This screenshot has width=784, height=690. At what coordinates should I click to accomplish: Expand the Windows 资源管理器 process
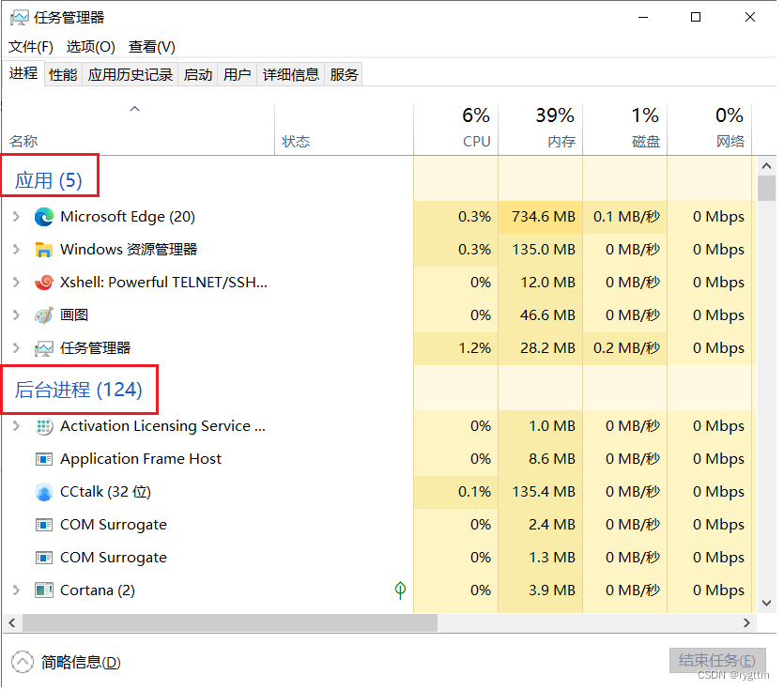16,250
